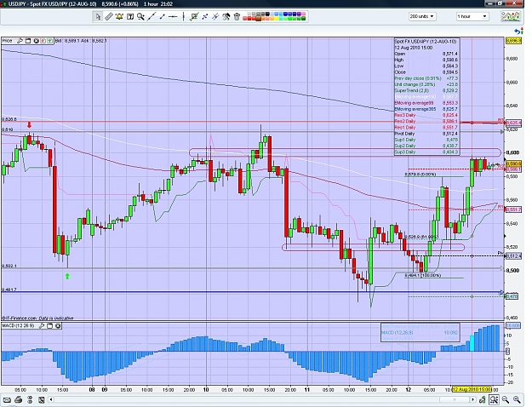Pick the purple color swatch
This screenshot has width=532, height=407.
tap(297, 14)
